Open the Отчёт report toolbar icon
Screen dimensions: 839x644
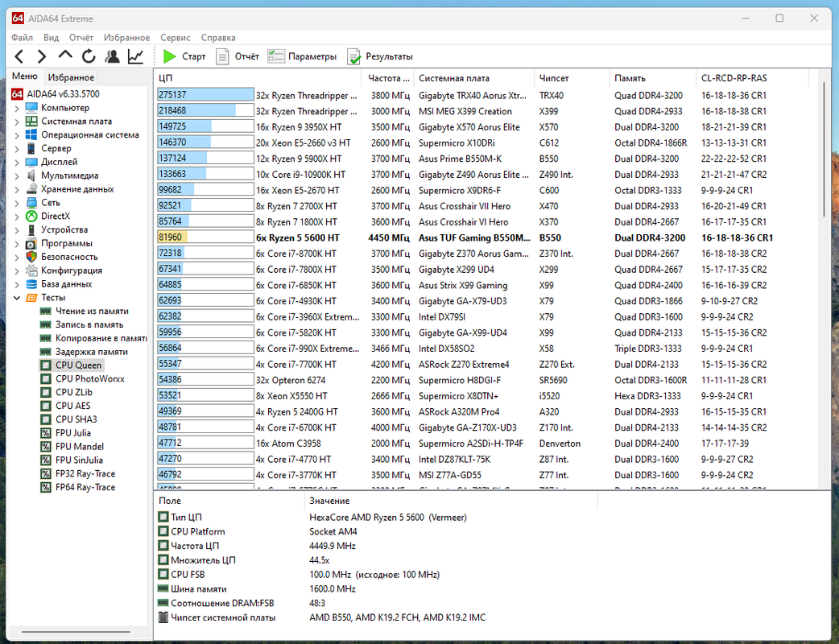(237, 56)
